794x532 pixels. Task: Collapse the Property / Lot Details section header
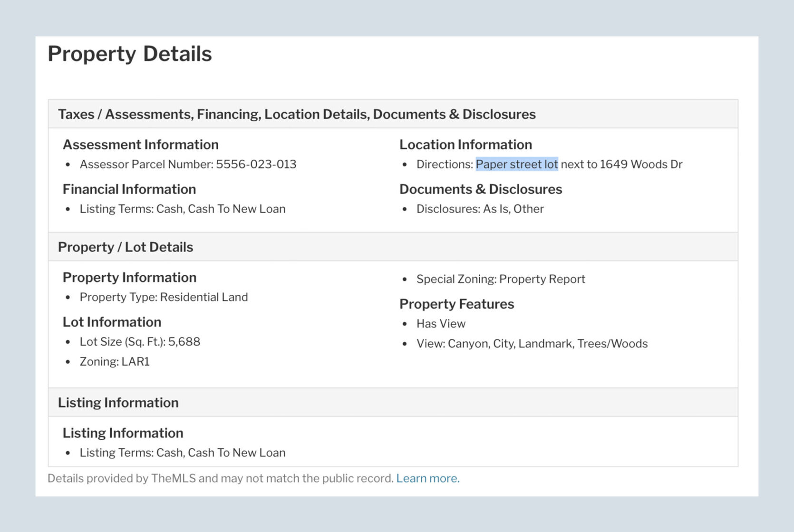(393, 247)
